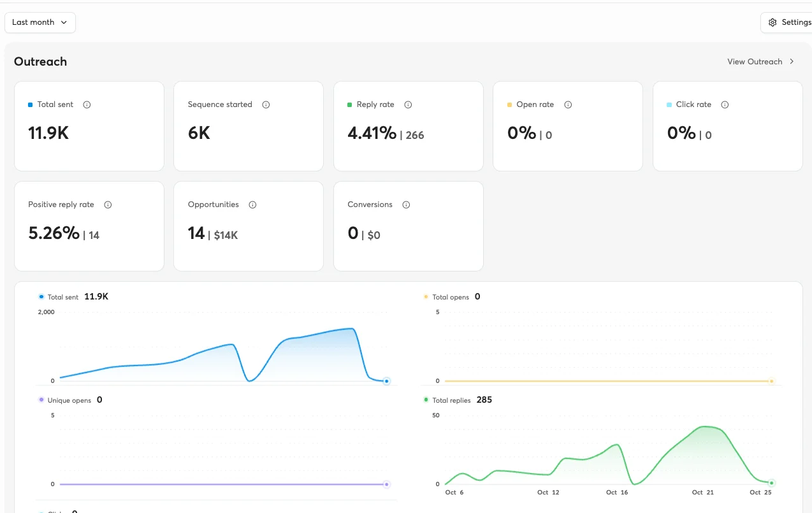
Task: Click the Total opens legend label
Action: click(451, 297)
